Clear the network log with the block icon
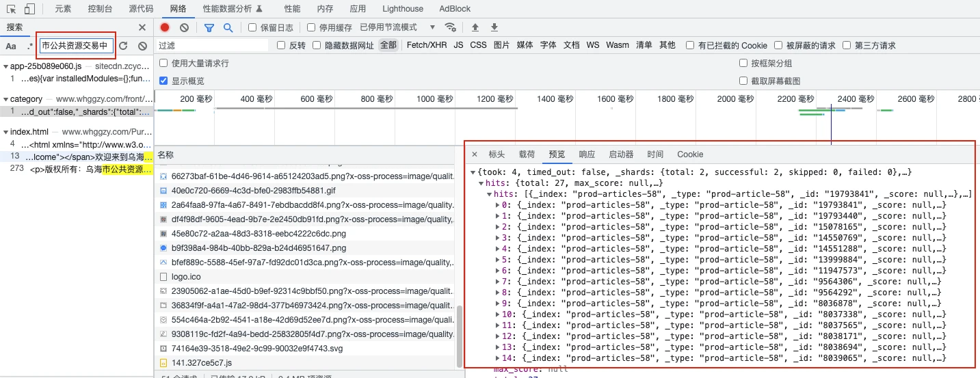This screenshot has height=378, width=980. click(184, 27)
